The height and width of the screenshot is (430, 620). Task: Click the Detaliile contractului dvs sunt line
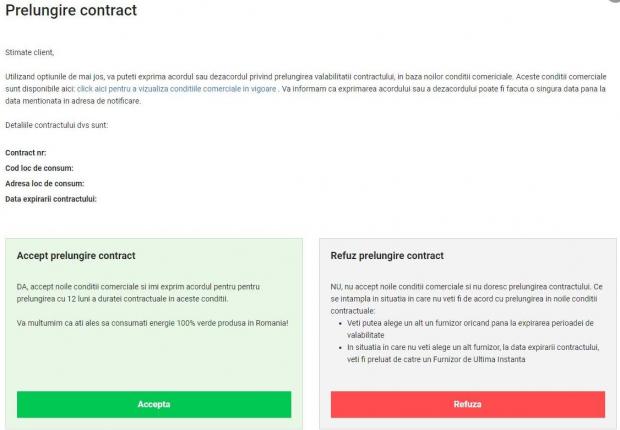tap(56, 125)
